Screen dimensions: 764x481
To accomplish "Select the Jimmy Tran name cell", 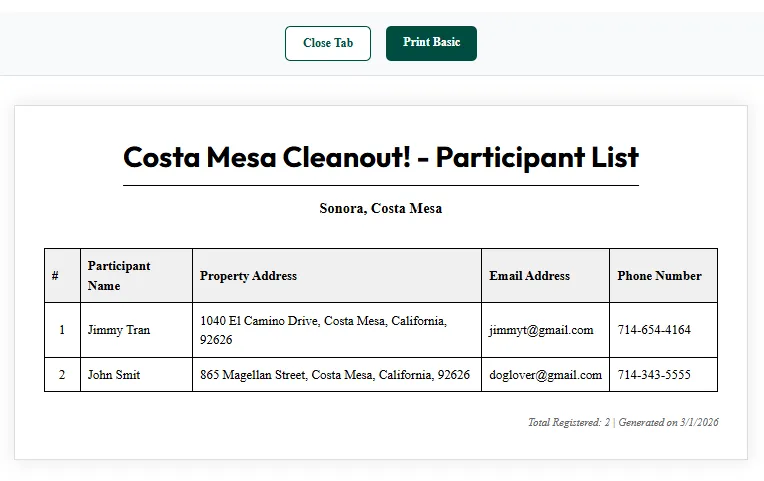I will [136, 330].
